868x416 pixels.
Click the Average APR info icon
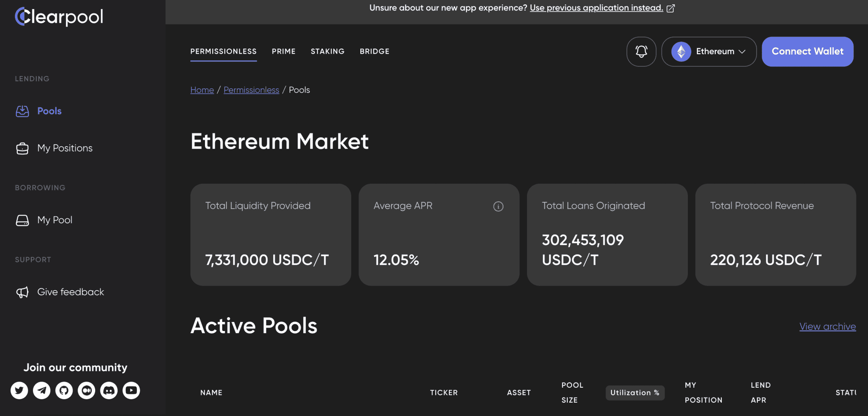point(498,206)
